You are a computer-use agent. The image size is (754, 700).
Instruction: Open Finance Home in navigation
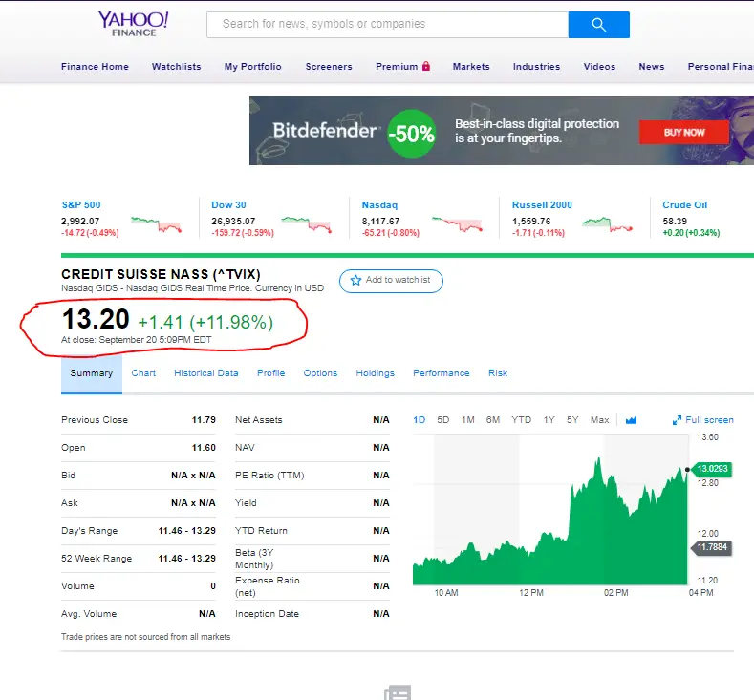95,66
